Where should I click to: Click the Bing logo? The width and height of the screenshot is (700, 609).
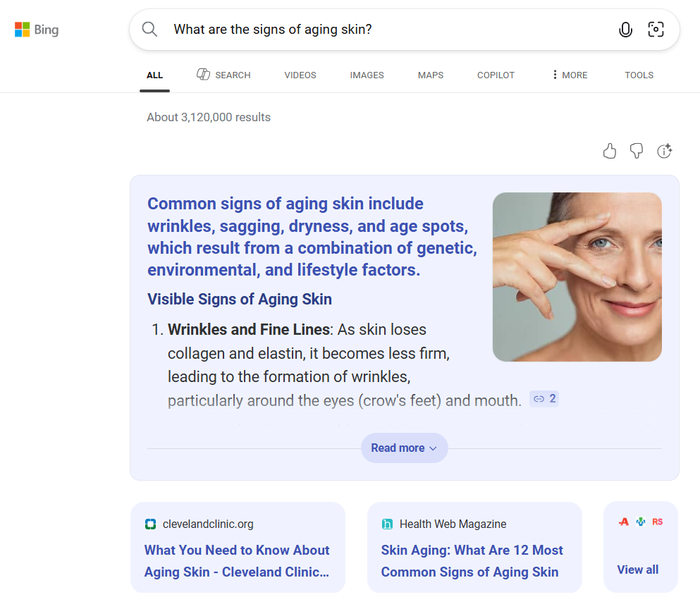(x=37, y=30)
